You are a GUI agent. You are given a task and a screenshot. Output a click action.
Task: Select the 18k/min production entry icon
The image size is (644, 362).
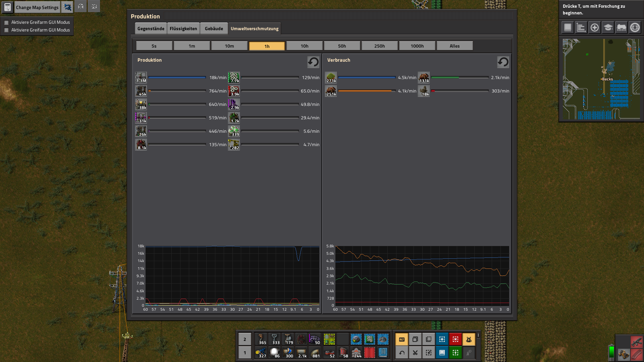(141, 77)
